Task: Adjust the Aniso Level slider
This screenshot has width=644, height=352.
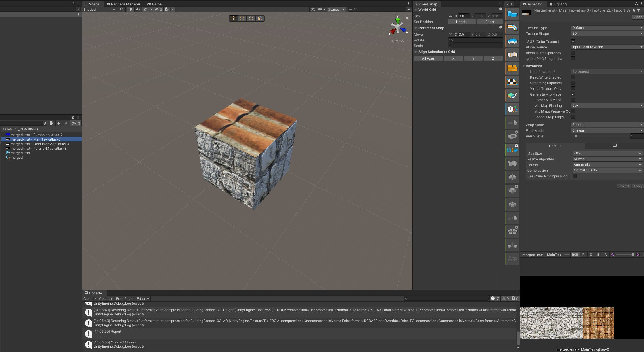Action: coord(576,136)
